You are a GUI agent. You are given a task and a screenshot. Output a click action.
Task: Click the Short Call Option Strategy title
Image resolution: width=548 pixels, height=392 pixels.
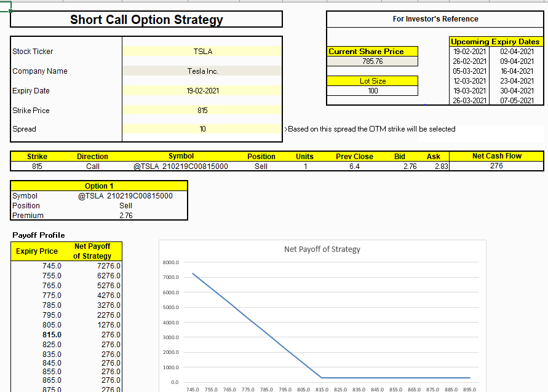(x=146, y=20)
